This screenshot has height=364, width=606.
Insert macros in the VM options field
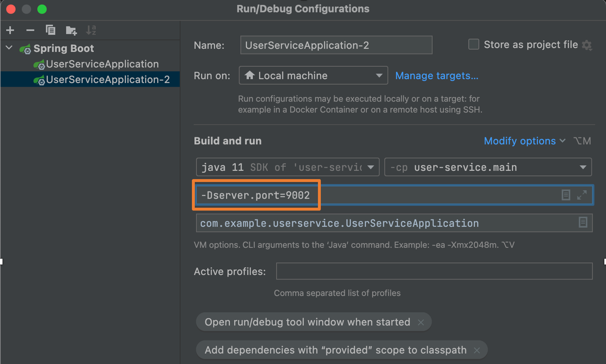566,195
